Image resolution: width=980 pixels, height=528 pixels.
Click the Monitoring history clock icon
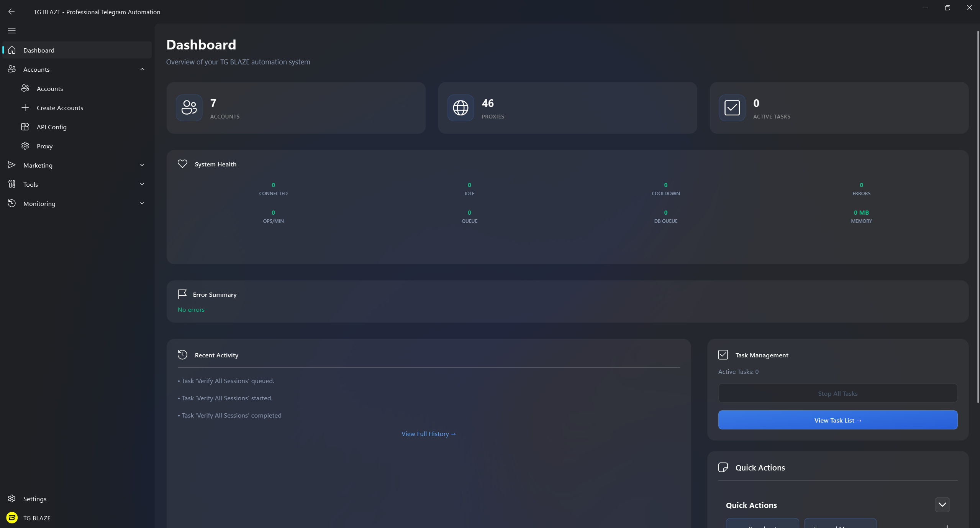12,203
